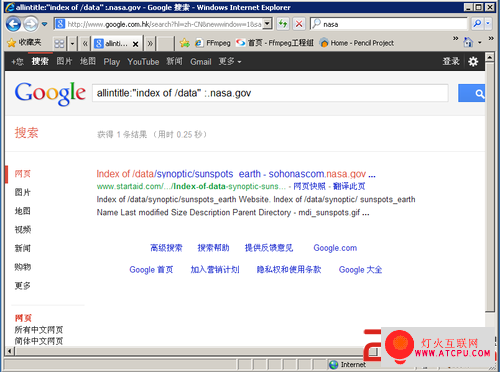Screen dimensions: 500x372
Task: Show later tabs with right chevron
Action: [x=150, y=43]
